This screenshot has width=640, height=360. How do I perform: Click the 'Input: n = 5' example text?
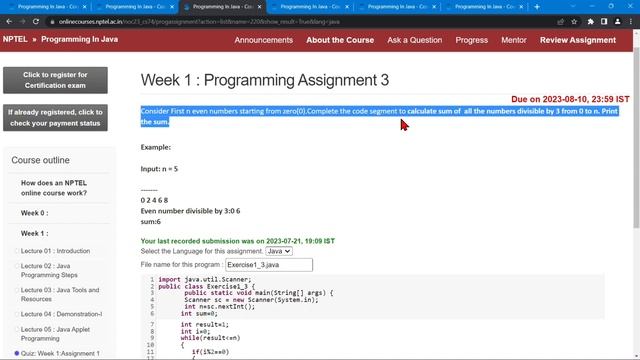click(x=159, y=169)
